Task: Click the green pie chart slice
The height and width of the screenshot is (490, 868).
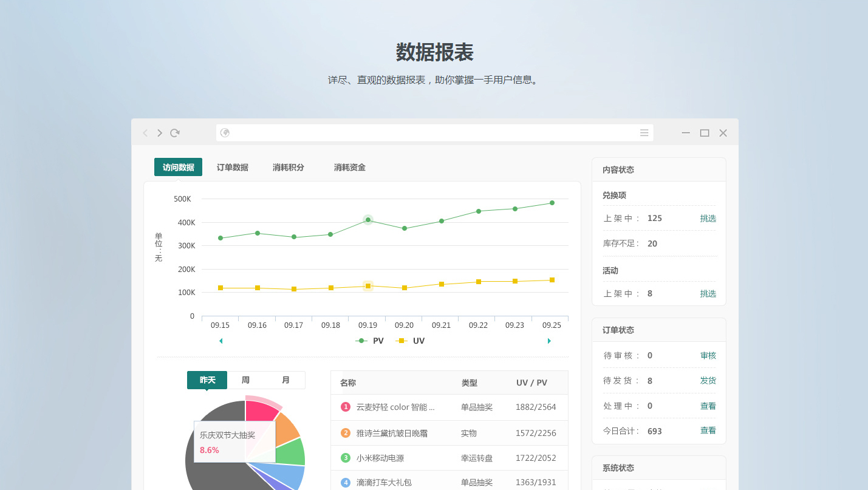Action: pyautogui.click(x=291, y=452)
